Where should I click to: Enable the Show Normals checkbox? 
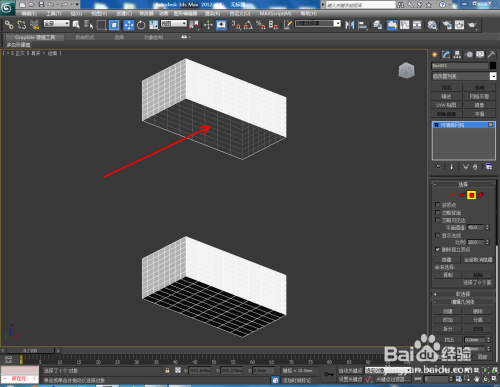pyautogui.click(x=438, y=235)
